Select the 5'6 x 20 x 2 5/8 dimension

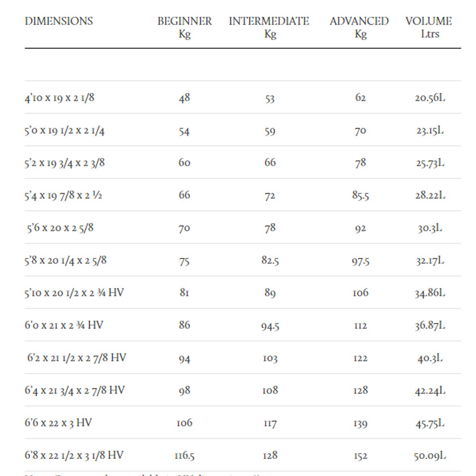[60, 228]
